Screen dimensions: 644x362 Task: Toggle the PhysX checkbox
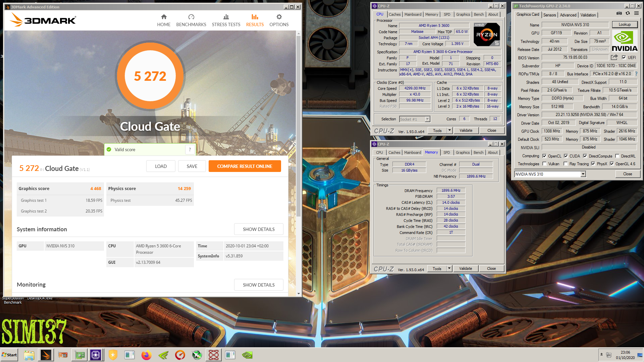coord(593,164)
